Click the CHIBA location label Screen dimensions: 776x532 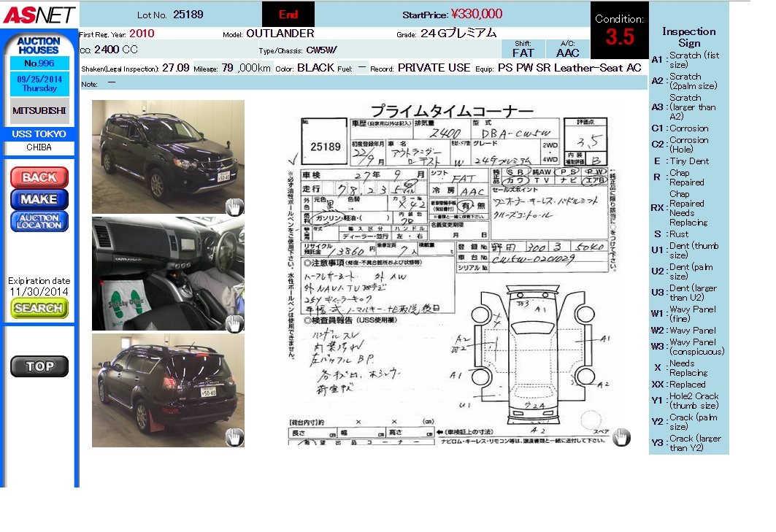pyautogui.click(x=39, y=147)
